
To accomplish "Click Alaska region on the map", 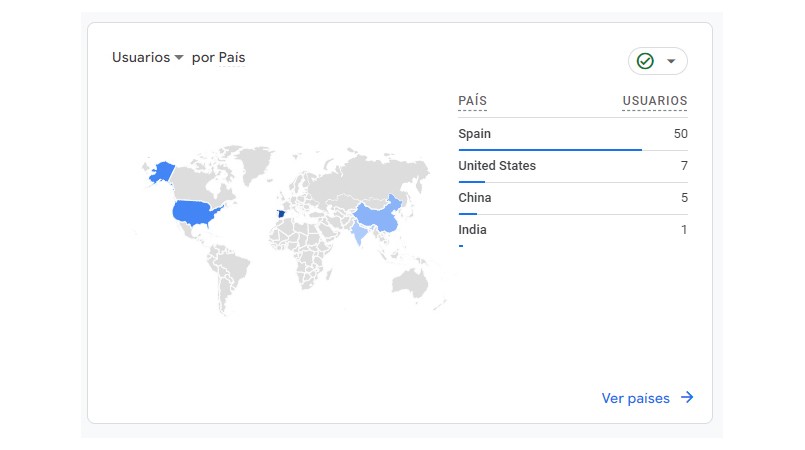I will click(162, 172).
